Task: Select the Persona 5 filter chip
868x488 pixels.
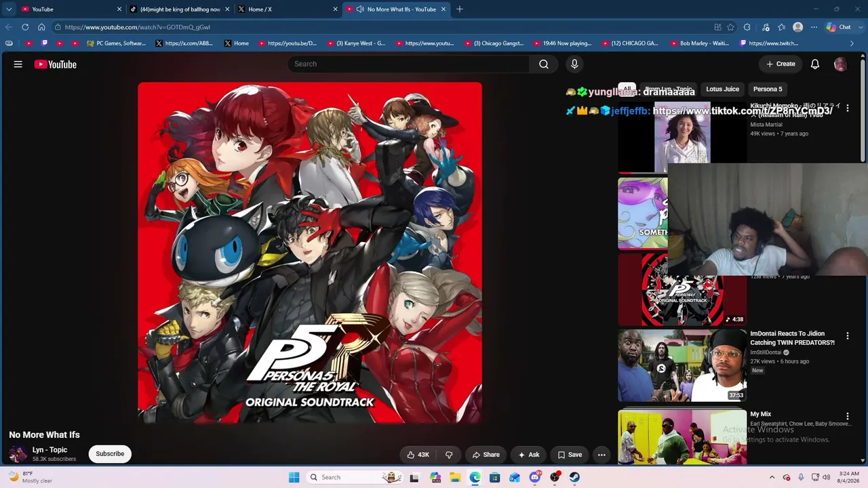Action: coord(768,89)
